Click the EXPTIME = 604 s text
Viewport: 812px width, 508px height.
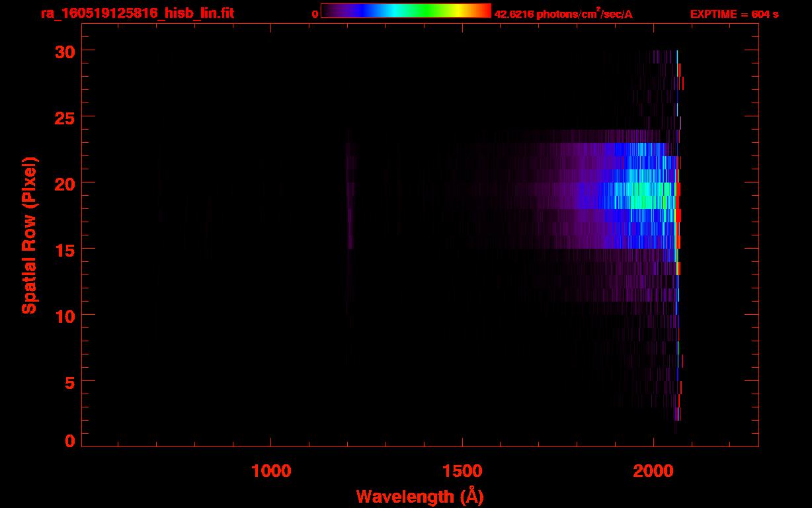pyautogui.click(x=734, y=14)
